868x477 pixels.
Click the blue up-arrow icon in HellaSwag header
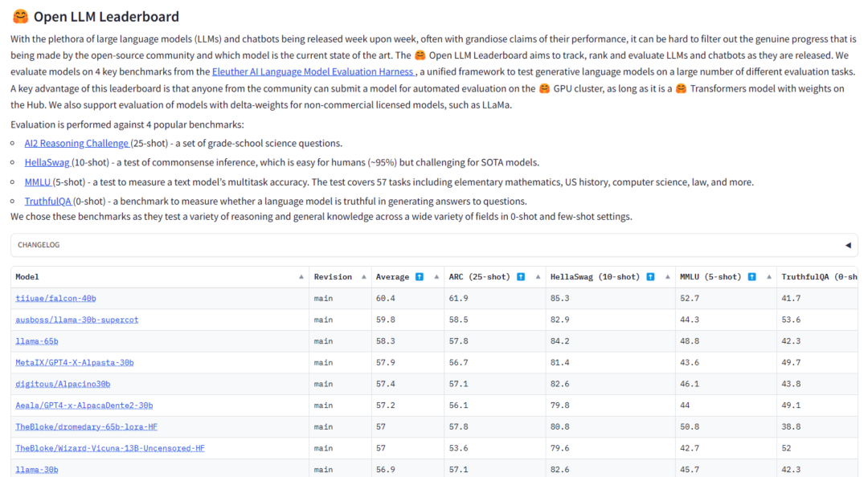pyautogui.click(x=650, y=277)
